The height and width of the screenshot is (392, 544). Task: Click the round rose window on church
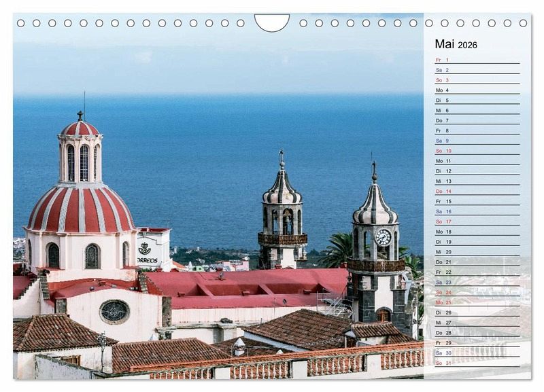[114, 311]
